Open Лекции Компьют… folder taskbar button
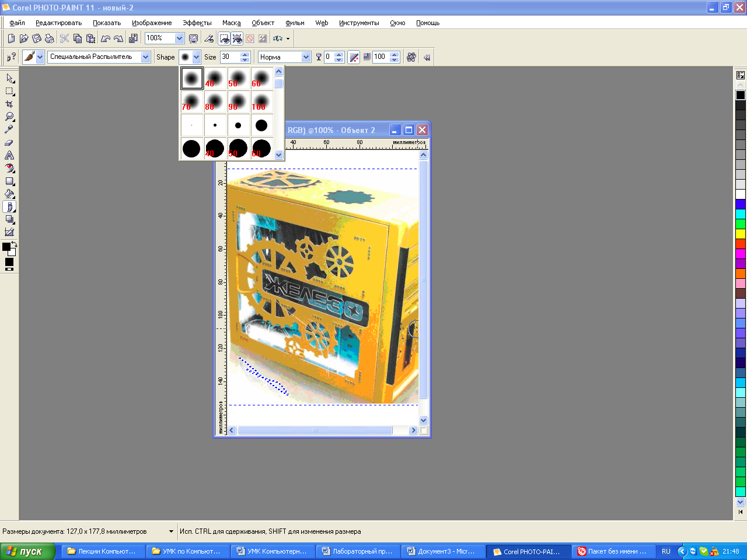Image resolution: width=747 pixels, height=560 pixels. [102, 551]
